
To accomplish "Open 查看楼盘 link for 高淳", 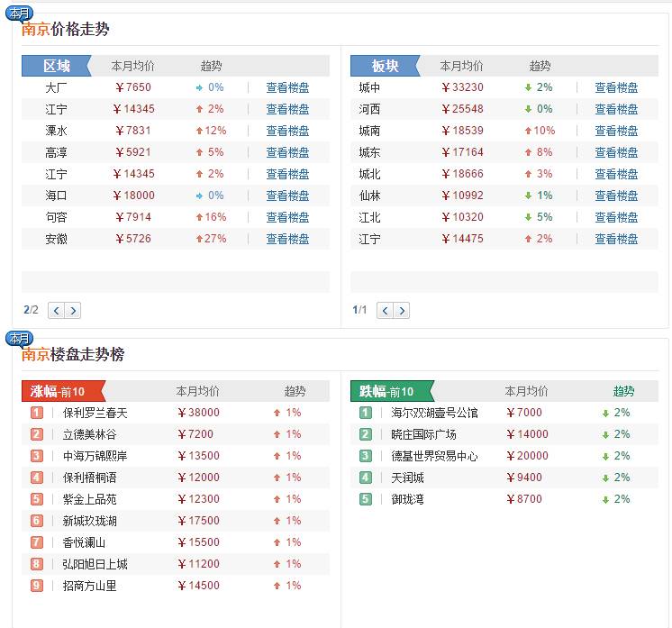I will tap(287, 152).
